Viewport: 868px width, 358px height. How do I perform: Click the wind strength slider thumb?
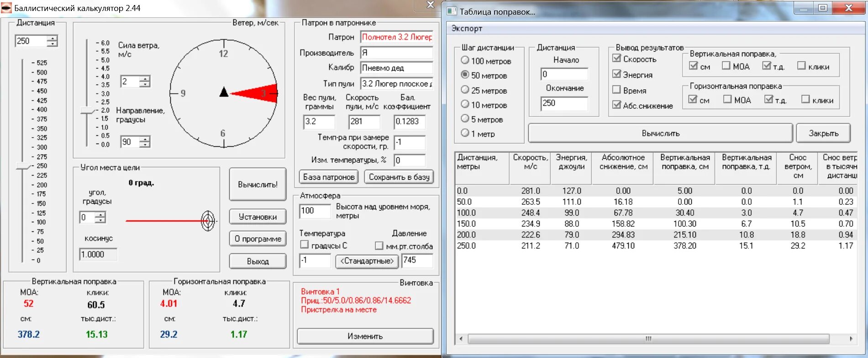pos(87,110)
